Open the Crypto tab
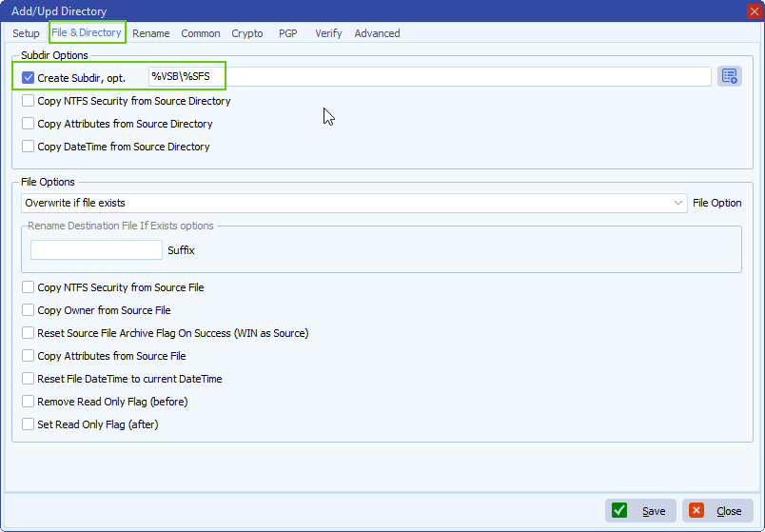The height and width of the screenshot is (532, 765). click(246, 33)
